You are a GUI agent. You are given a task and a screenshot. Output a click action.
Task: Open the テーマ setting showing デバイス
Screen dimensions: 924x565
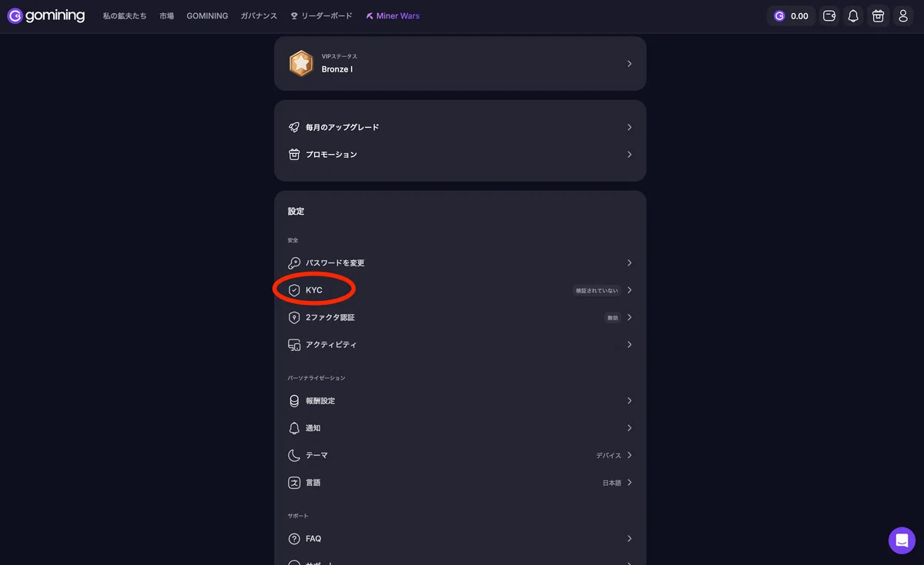(460, 455)
